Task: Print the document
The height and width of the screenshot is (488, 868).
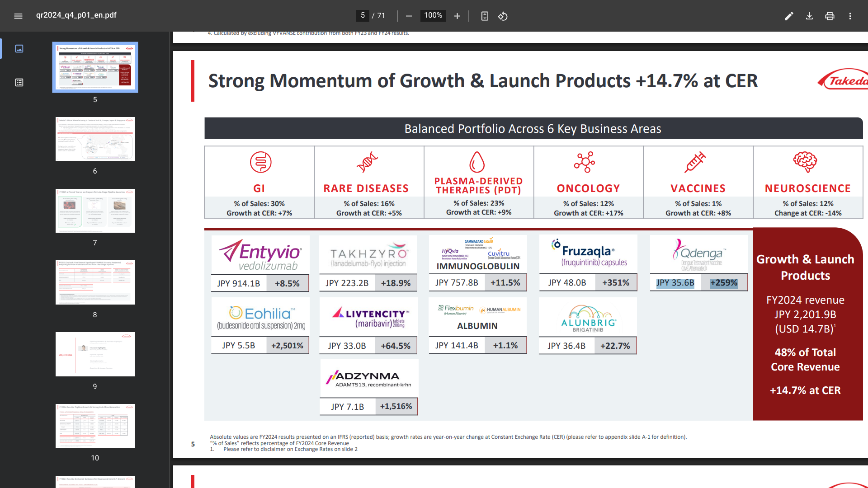Action: (830, 16)
